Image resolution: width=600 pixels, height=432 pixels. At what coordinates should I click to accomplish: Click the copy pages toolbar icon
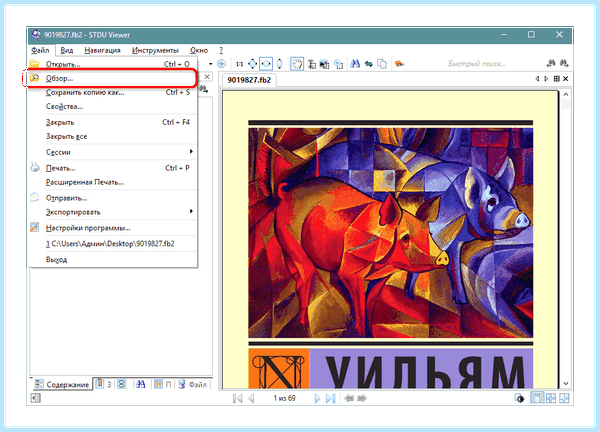tap(382, 64)
